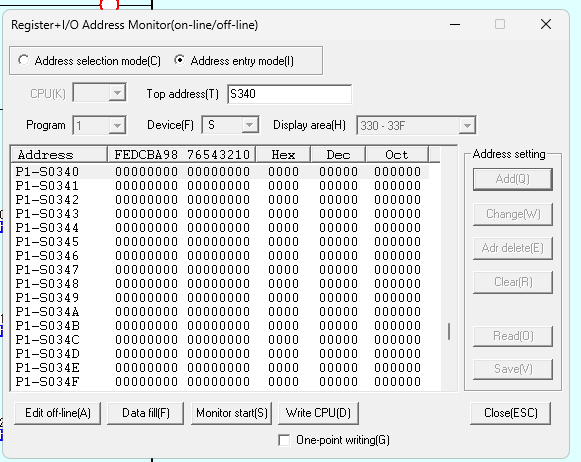The width and height of the screenshot is (581, 462).
Task: Click the Hex column header
Action: click(x=283, y=154)
